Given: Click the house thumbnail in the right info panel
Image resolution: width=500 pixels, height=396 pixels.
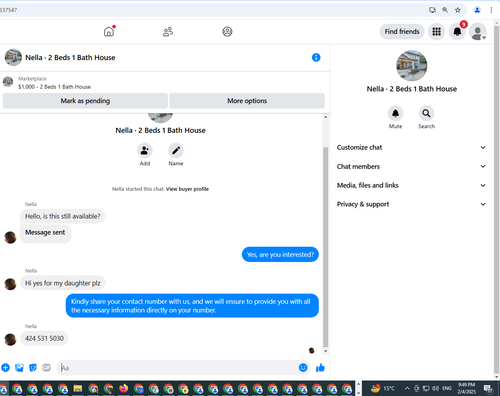Looking at the screenshot, I should click(411, 66).
